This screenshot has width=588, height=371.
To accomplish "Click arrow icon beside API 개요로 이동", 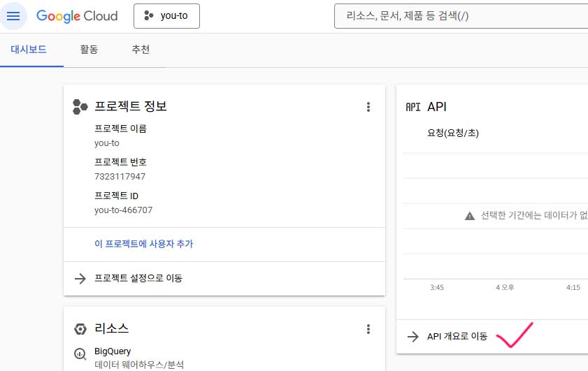I will pos(413,337).
